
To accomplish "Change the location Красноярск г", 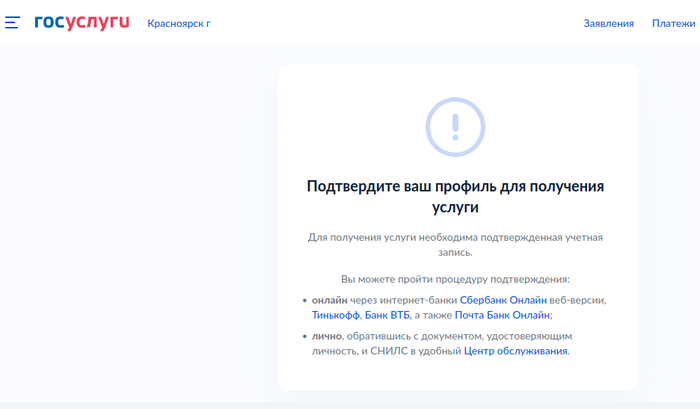I will tap(179, 24).
